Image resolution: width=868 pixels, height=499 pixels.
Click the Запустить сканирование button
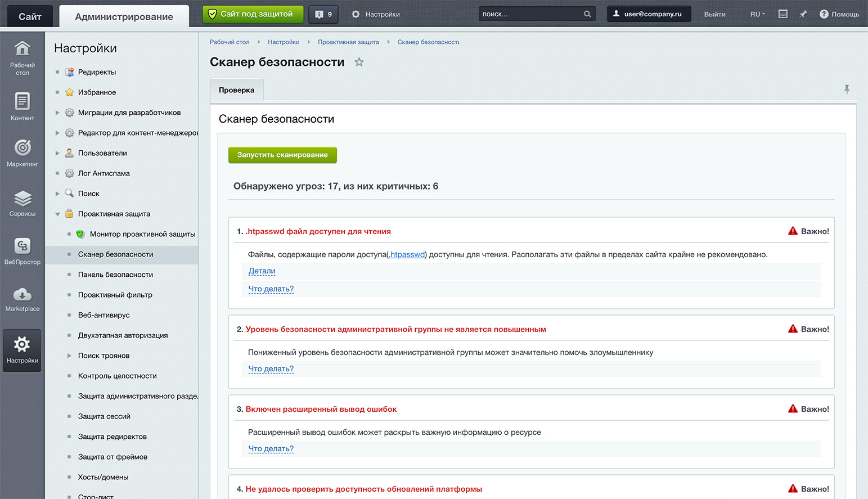coord(282,155)
